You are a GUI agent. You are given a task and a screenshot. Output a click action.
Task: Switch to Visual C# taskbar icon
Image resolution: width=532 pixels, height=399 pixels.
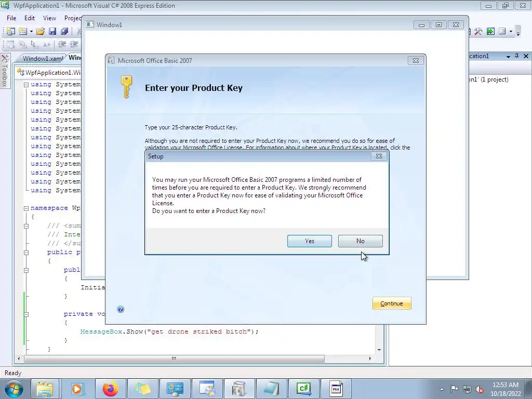pyautogui.click(x=303, y=389)
